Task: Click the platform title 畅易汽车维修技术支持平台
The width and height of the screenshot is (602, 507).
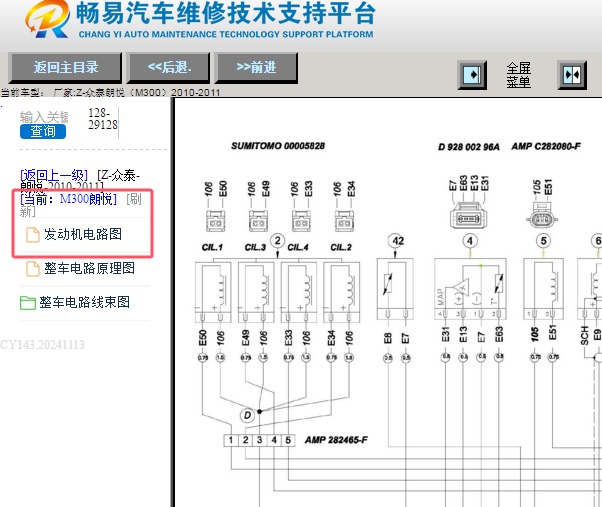Action: (226, 13)
